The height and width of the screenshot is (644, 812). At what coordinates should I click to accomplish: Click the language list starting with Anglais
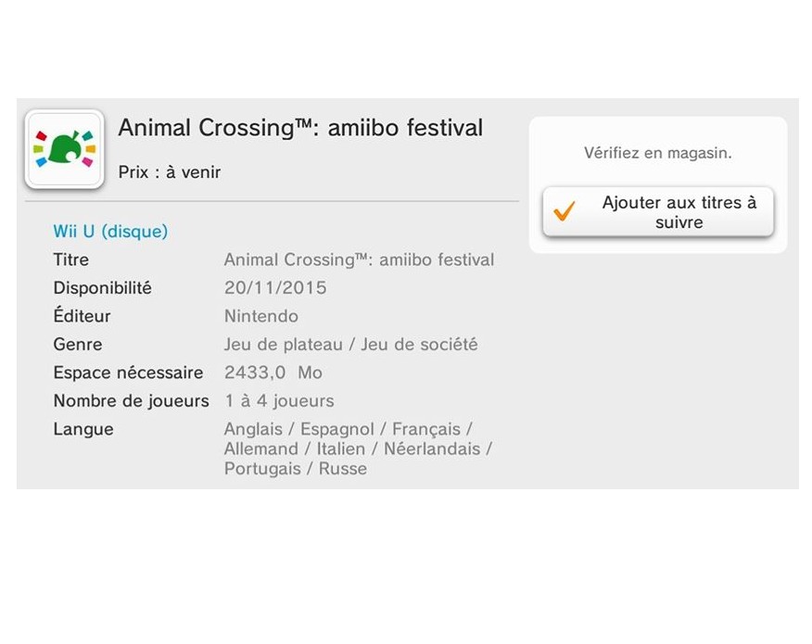[359, 448]
